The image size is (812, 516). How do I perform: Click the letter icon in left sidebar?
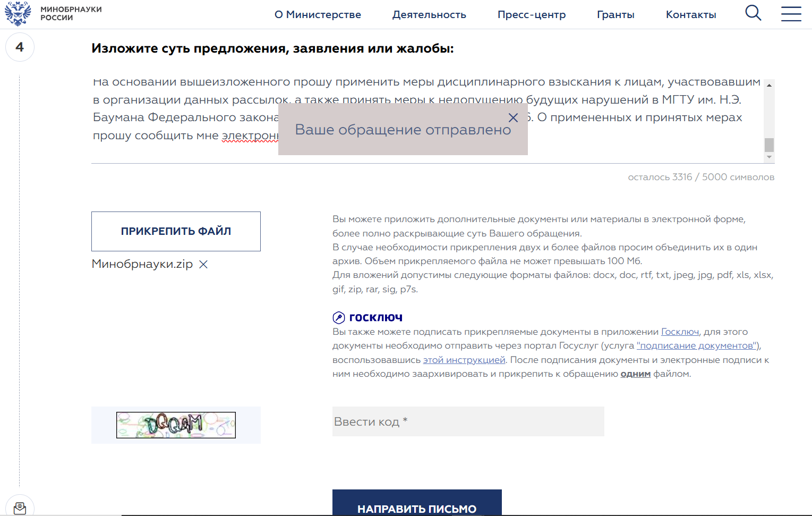click(20, 508)
